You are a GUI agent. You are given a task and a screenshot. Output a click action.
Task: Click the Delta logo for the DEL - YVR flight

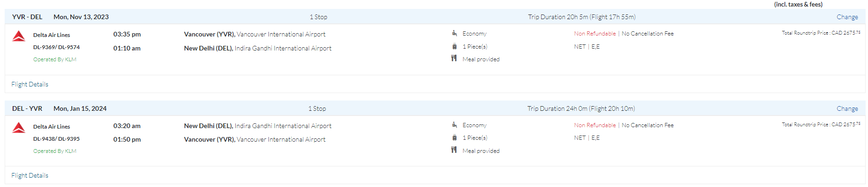19,128
